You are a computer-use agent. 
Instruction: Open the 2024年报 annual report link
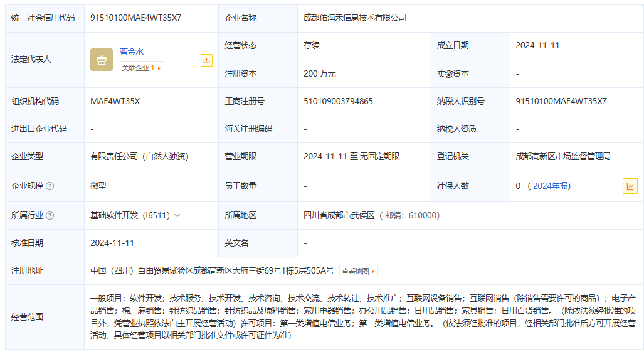[x=551, y=186]
